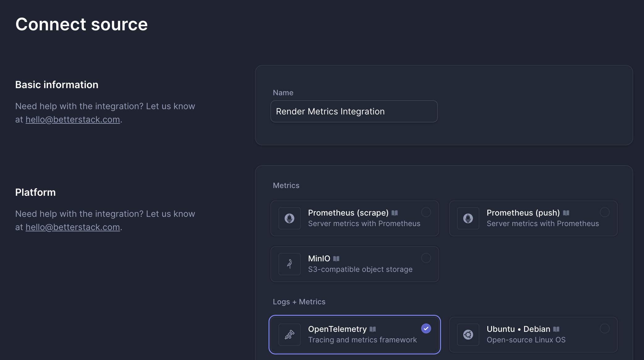Select the Ubuntu • Debian radio button
This screenshot has height=360, width=644.
(x=604, y=328)
